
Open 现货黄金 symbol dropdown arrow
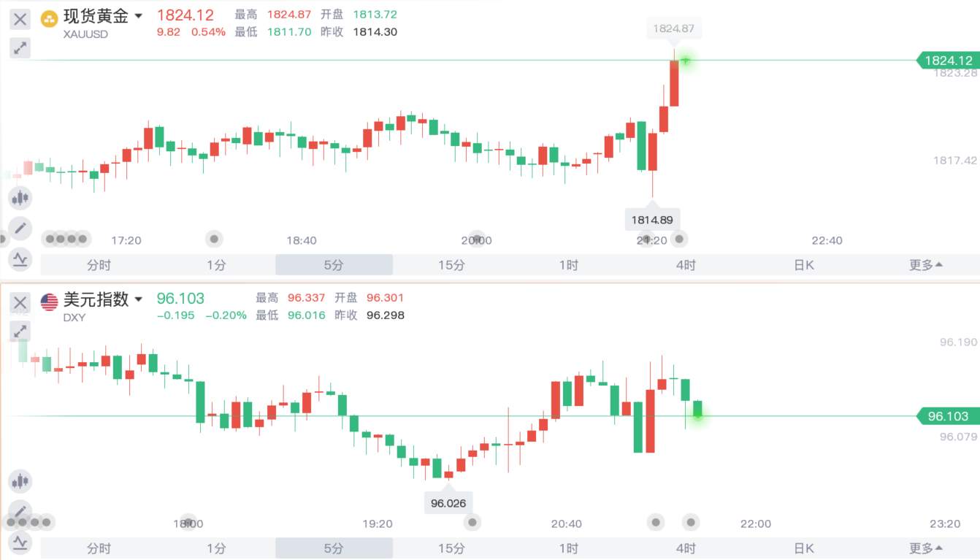(139, 15)
